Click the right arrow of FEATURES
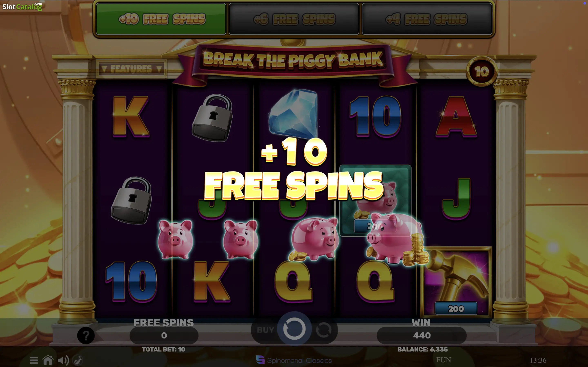 [159, 69]
